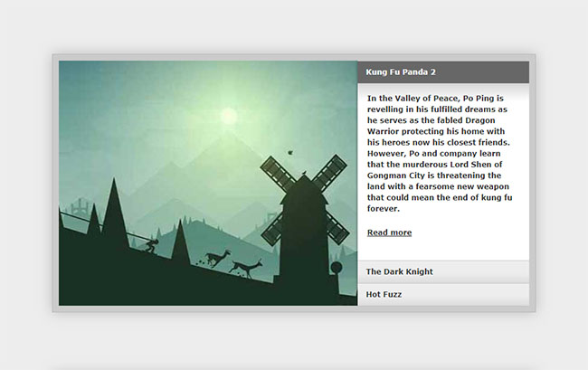Open the Read more link
This screenshot has width=588, height=370.
point(389,232)
